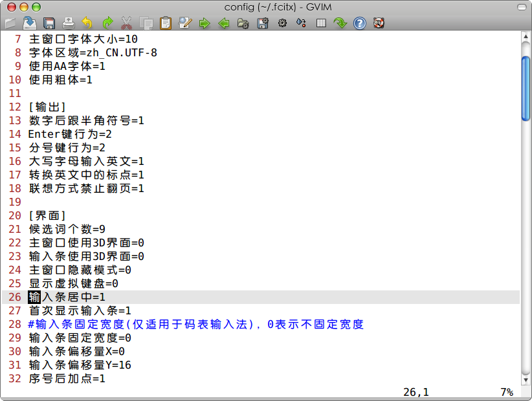Click line 32 '序号后加点=1'
Screen dimensions: 532x401
[x=67, y=378]
